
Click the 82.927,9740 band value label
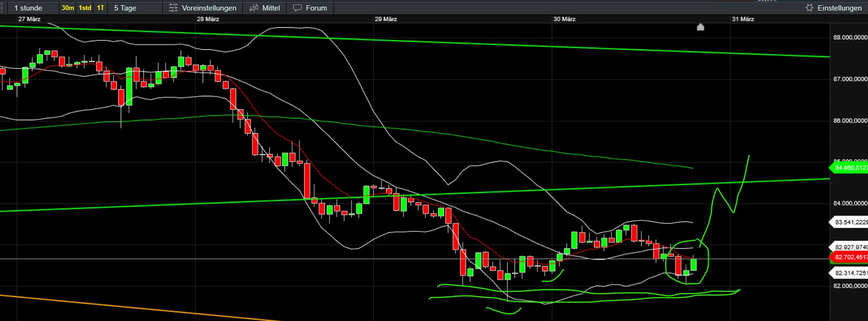[x=849, y=247]
